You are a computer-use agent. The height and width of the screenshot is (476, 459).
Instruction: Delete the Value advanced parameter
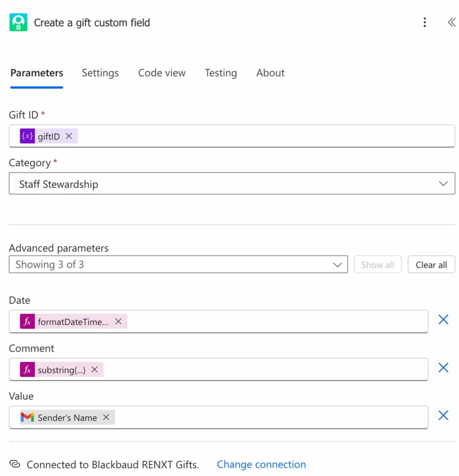[x=443, y=416]
